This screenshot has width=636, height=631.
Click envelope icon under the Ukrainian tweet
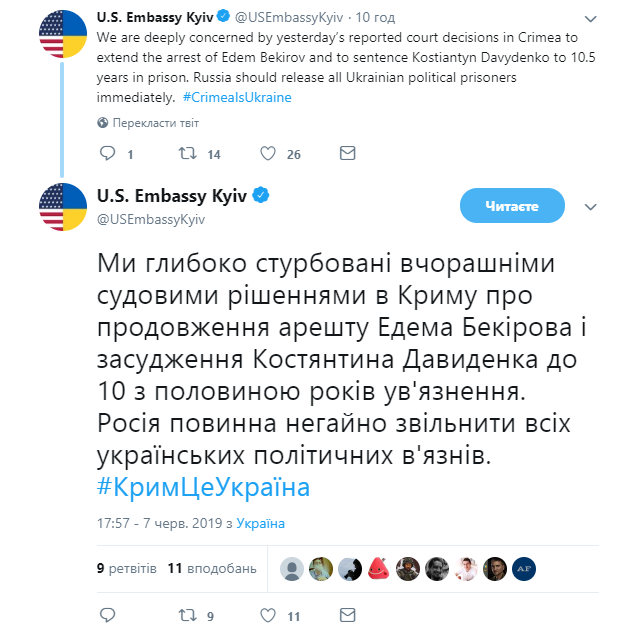347,616
